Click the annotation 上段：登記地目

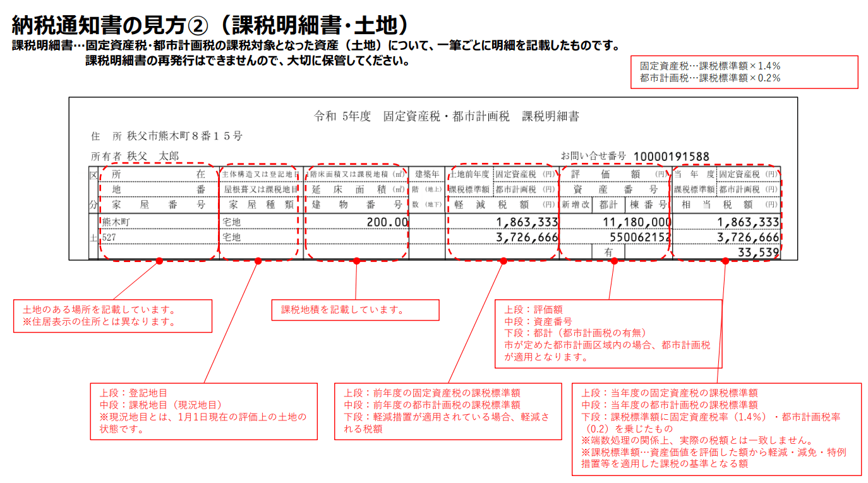[133, 393]
